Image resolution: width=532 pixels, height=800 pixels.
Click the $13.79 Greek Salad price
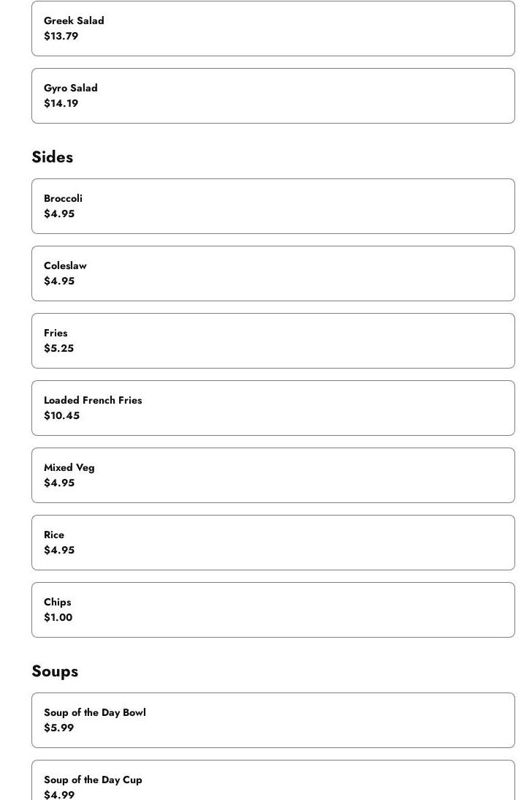pyautogui.click(x=61, y=36)
